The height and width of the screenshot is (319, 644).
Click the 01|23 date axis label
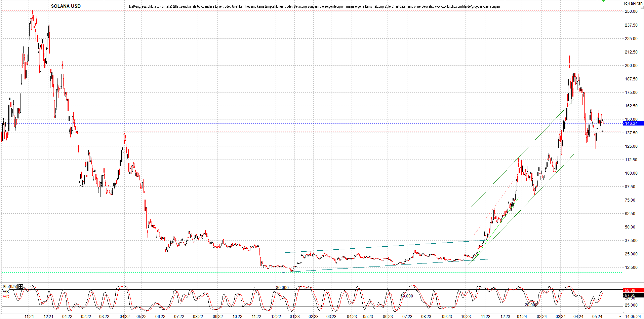click(x=295, y=317)
